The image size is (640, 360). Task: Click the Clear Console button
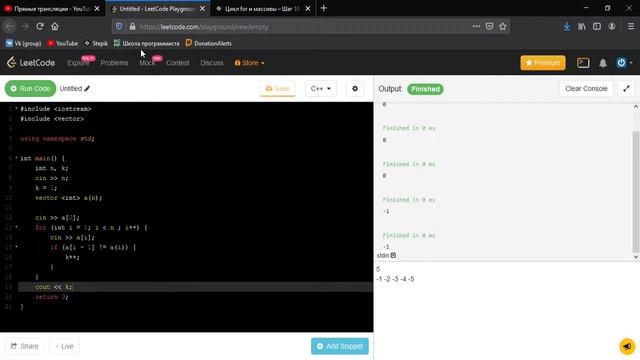coord(586,89)
